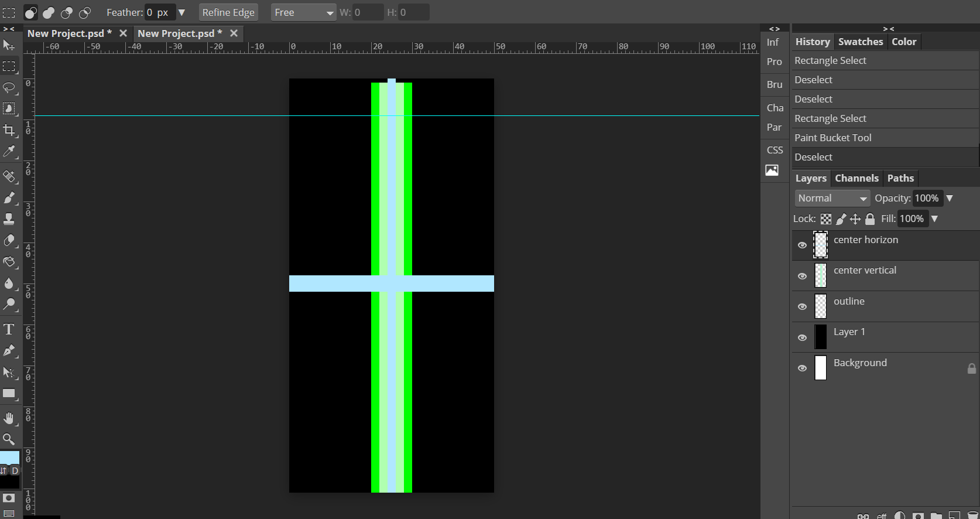Swap foreground and background colors
This screenshot has width=980, height=519.
pos(4,470)
